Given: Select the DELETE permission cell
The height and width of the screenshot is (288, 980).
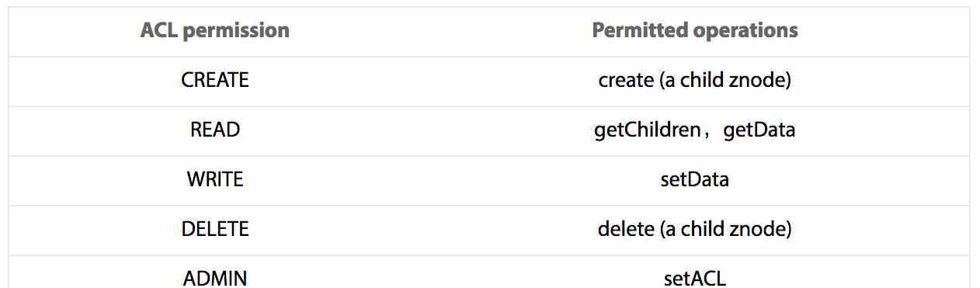Looking at the screenshot, I should (x=215, y=229).
